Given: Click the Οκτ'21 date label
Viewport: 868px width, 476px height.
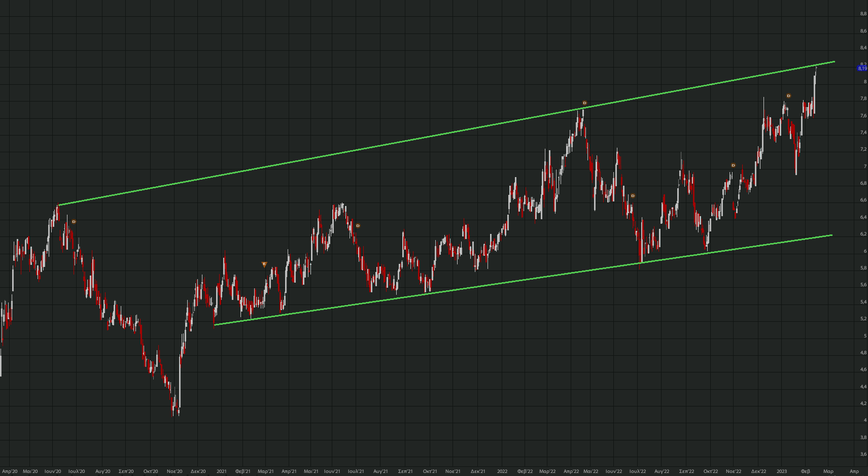Looking at the screenshot, I should click(x=430, y=471).
